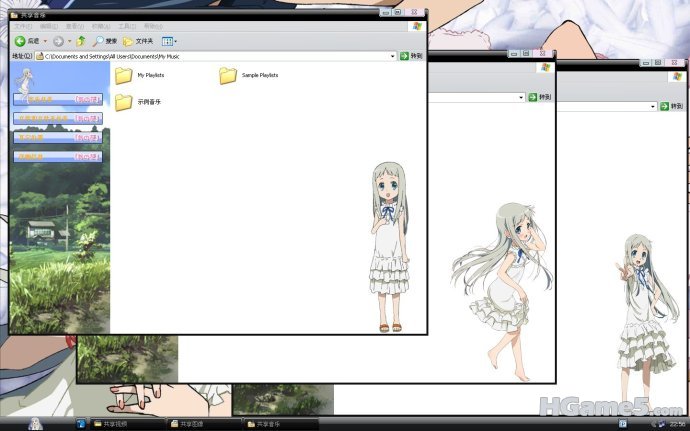
Task: Open the Start menu character button
Action: 35,424
